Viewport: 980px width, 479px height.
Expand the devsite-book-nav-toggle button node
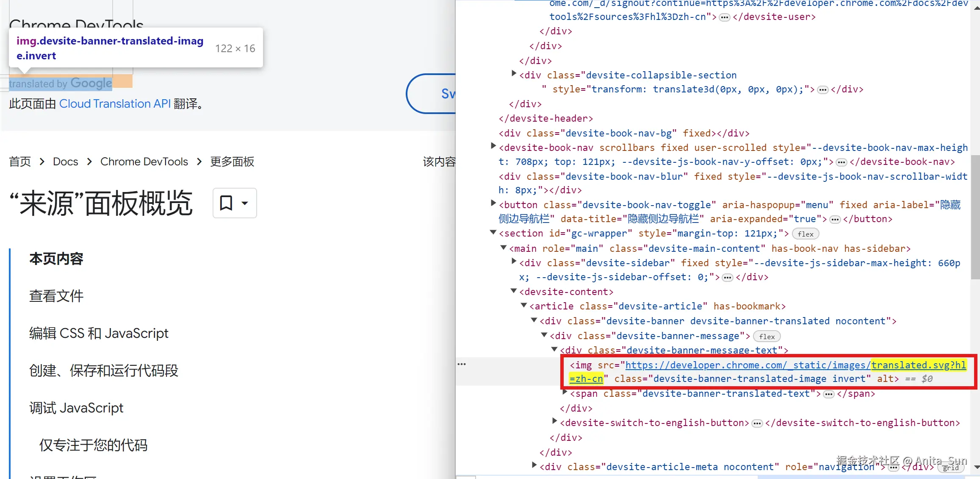[x=493, y=203]
